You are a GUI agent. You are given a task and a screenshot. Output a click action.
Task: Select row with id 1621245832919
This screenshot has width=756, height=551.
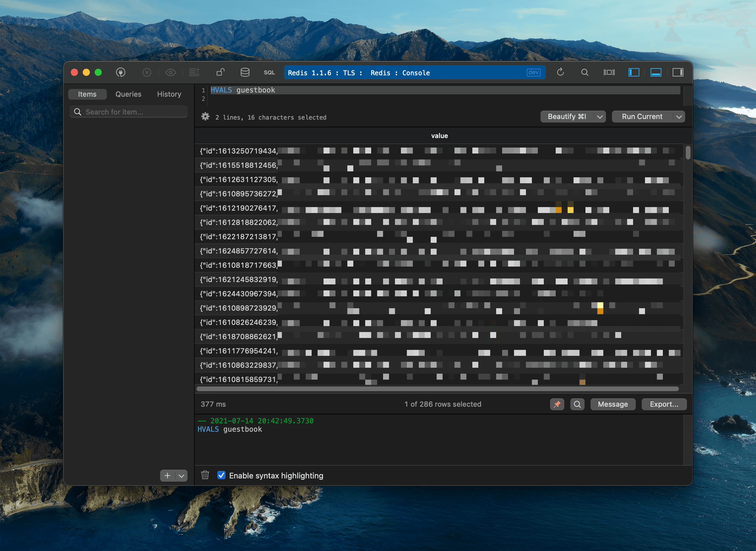click(x=439, y=279)
